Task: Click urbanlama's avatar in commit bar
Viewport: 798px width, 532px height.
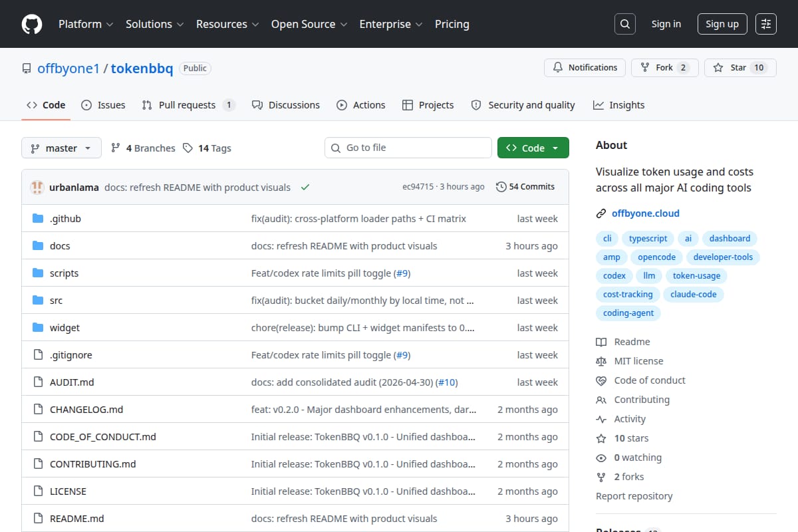Action: pyautogui.click(x=37, y=188)
